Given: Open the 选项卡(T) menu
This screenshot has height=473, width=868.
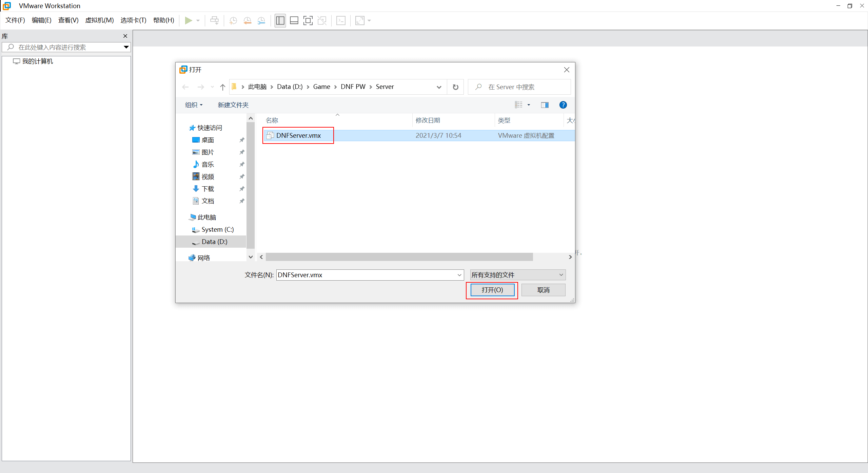Looking at the screenshot, I should pos(133,20).
